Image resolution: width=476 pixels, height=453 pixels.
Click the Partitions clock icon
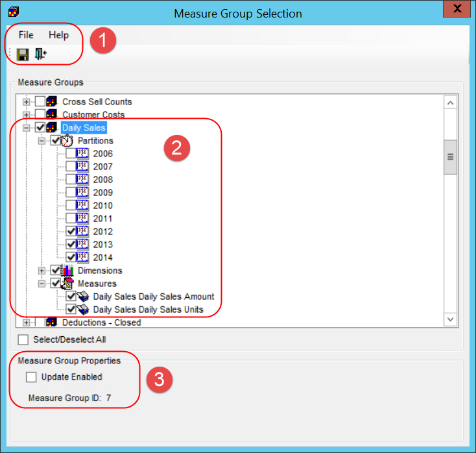pos(67,141)
